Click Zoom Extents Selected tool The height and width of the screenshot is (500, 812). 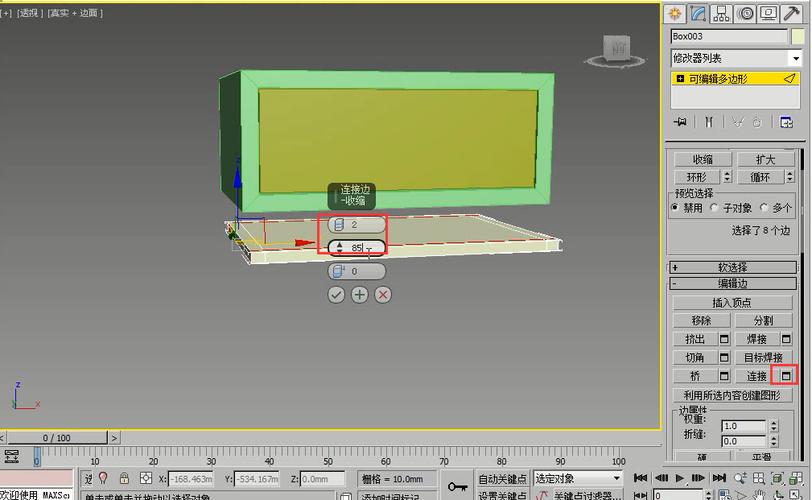(777, 478)
